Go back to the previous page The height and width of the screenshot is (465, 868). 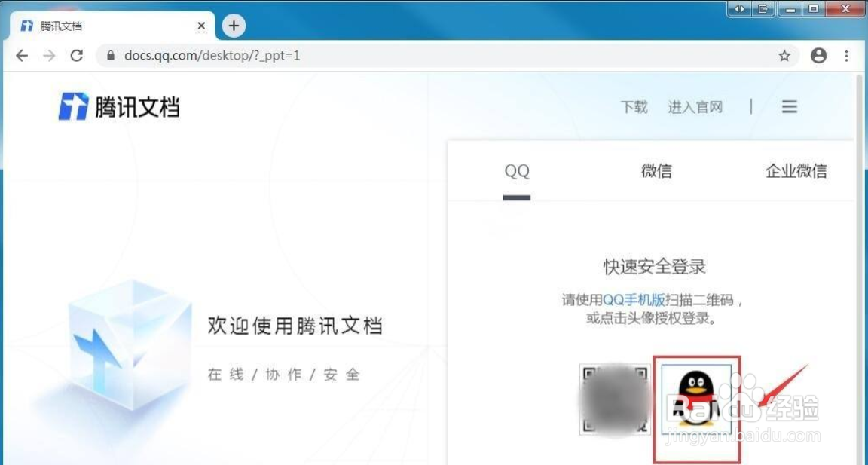[x=22, y=55]
